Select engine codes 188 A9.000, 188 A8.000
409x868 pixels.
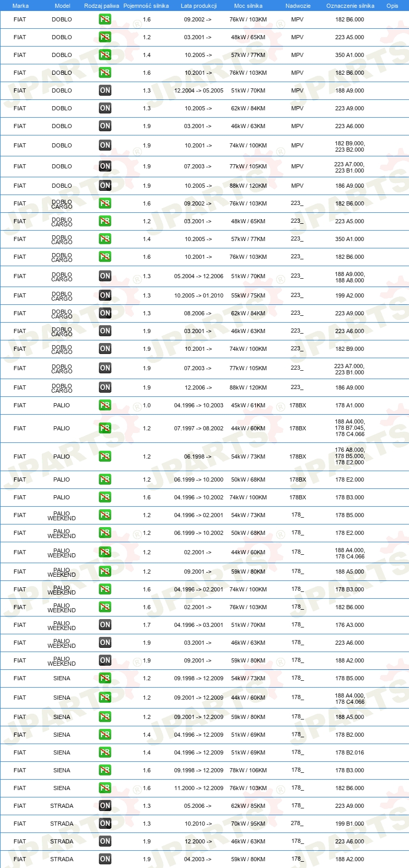350,277
